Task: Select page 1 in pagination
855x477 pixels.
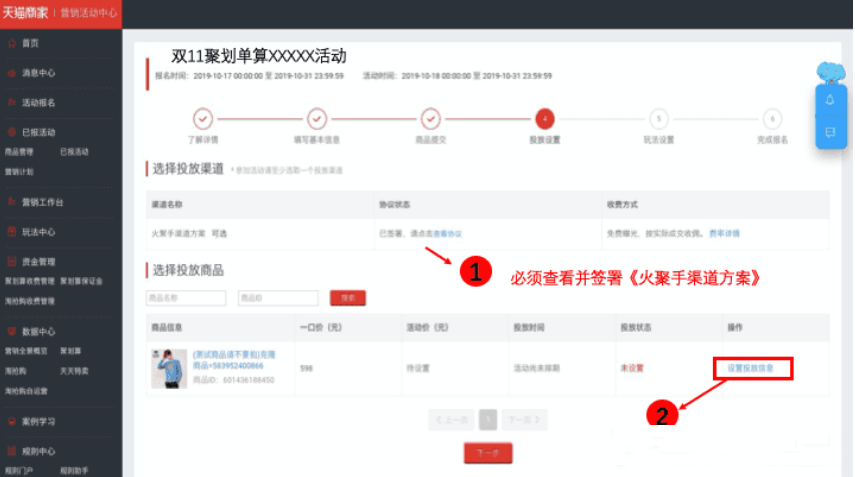Action: pos(488,420)
